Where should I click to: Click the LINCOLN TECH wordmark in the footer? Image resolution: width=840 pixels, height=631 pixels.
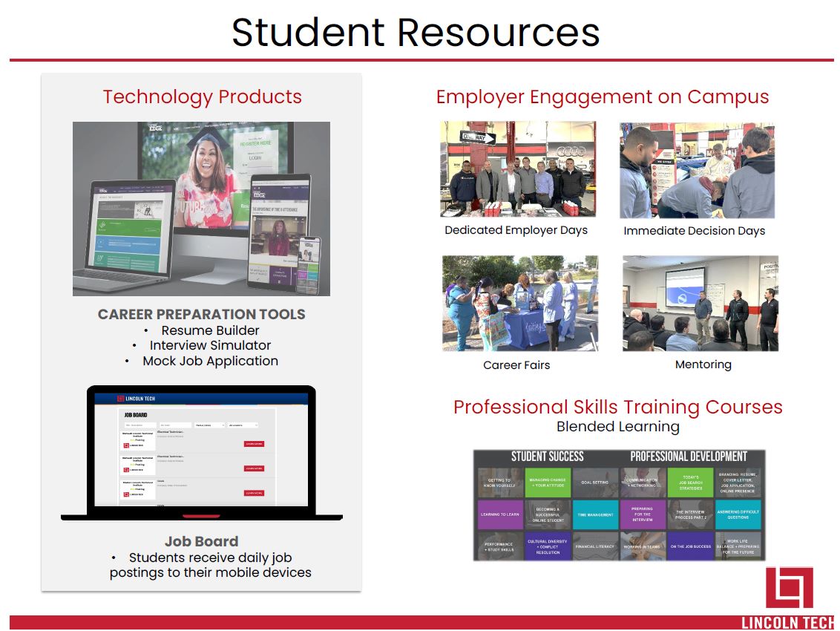coord(787,622)
